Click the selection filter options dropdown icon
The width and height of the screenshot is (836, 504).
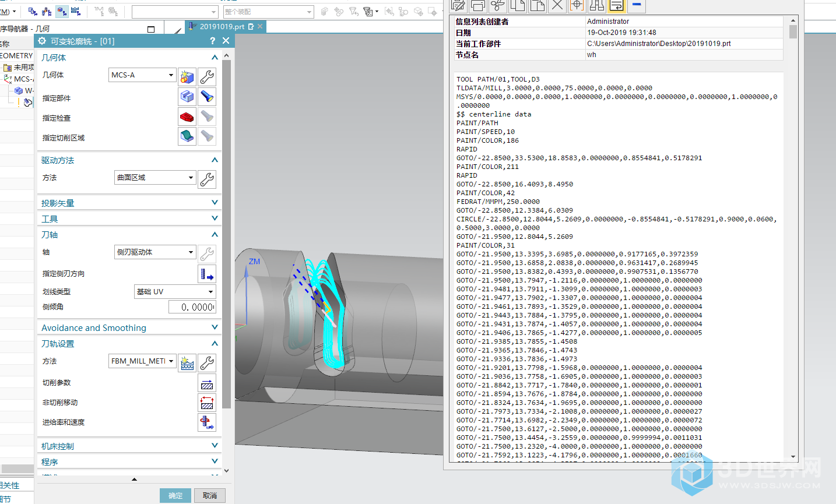click(370, 11)
